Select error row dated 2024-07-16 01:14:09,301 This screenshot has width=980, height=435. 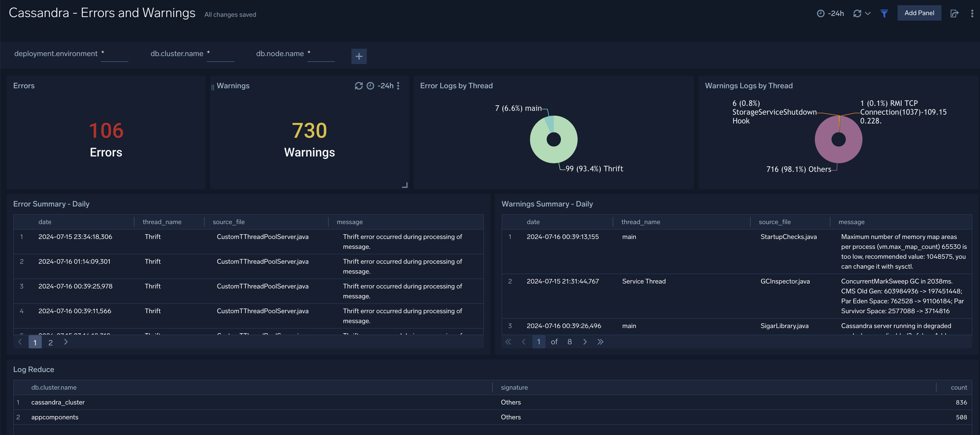pyautogui.click(x=248, y=266)
